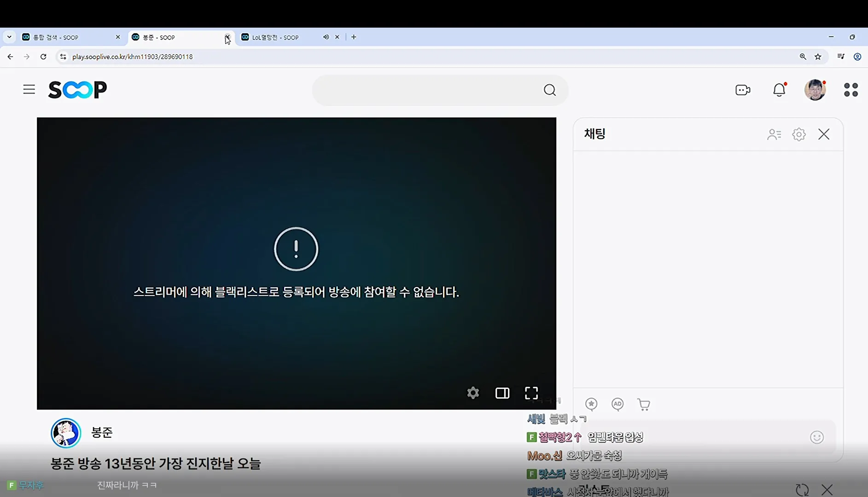Open the star balloon gift icon

pos(591,404)
